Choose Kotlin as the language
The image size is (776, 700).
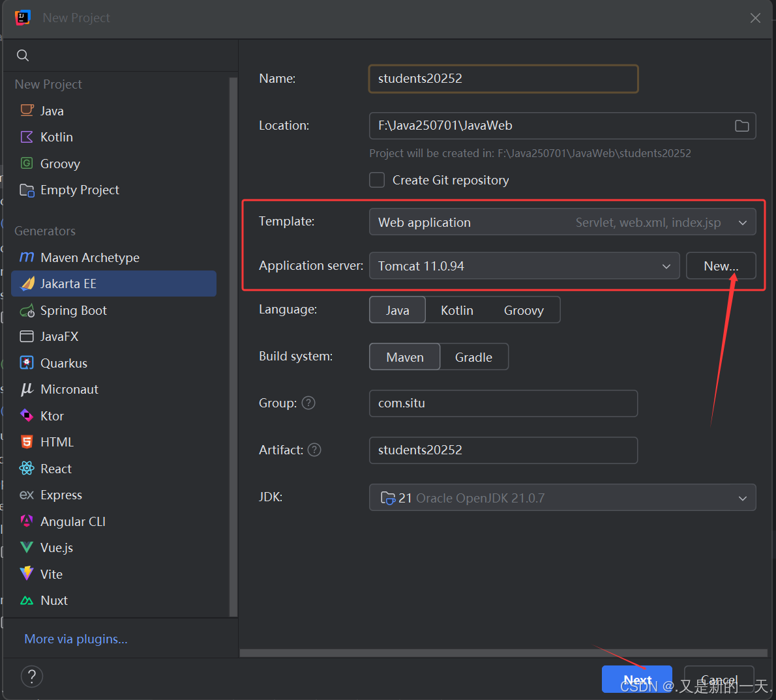456,310
